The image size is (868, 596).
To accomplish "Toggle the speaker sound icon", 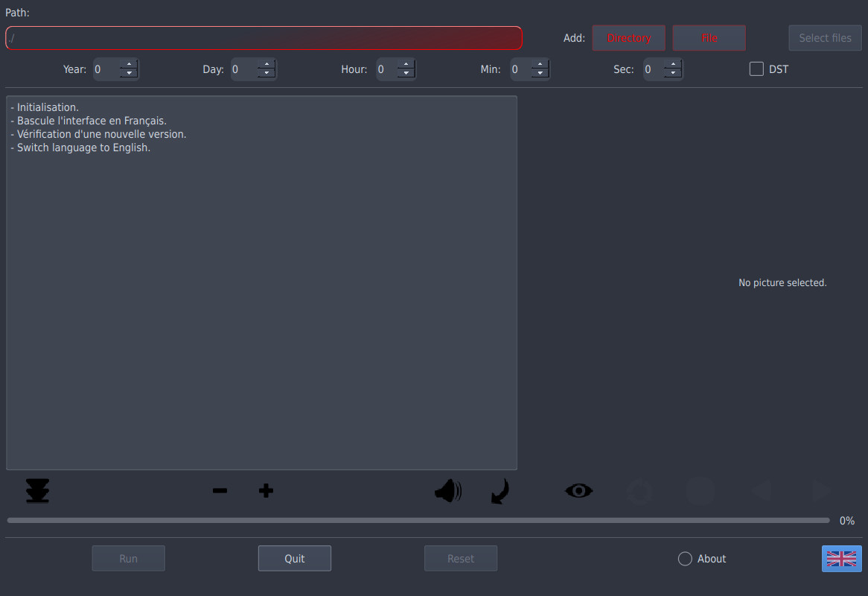I will (x=448, y=491).
